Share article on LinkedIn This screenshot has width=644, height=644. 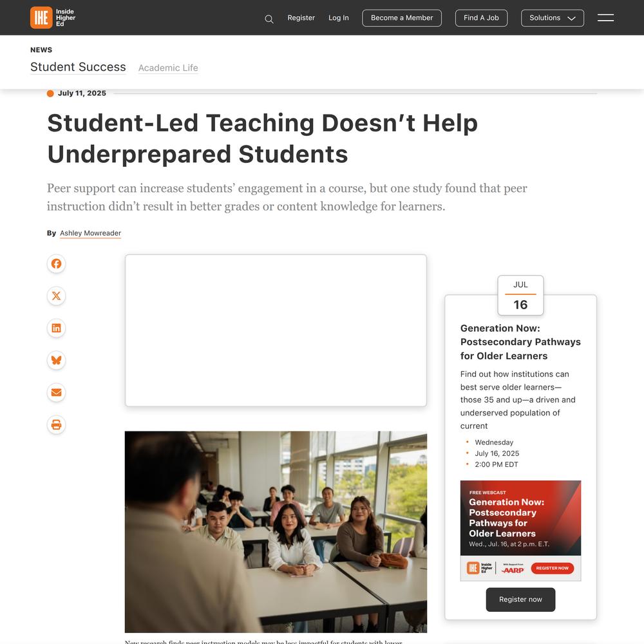point(56,328)
